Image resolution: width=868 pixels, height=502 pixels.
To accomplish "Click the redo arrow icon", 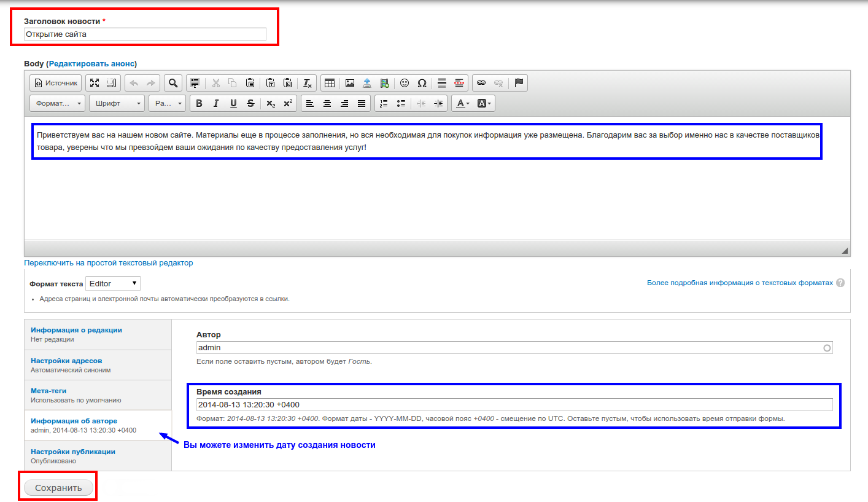I will point(151,83).
